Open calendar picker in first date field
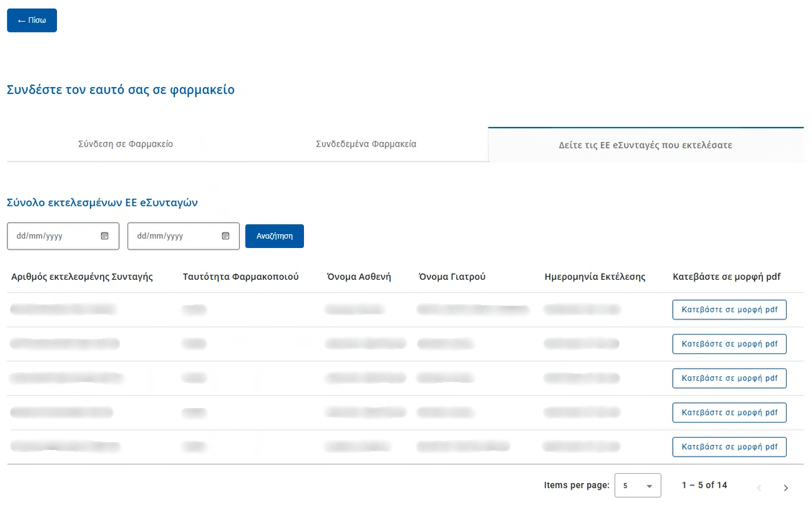 (104, 236)
